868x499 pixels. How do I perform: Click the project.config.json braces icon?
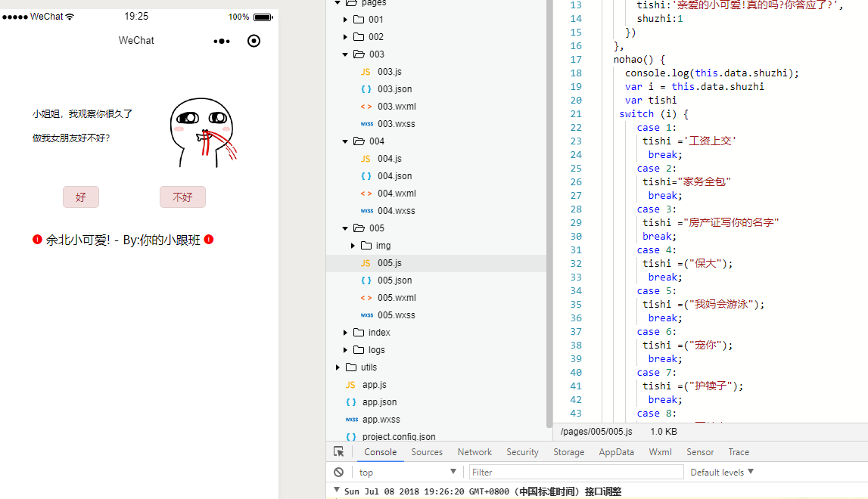coord(350,437)
